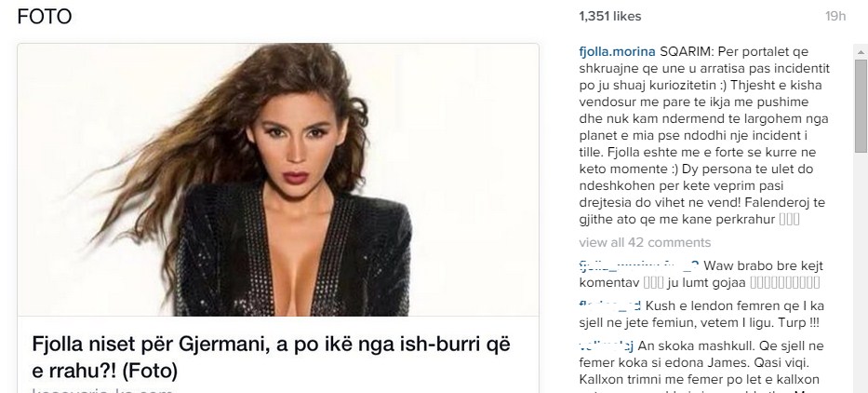
Task: Open the commenter profile beside 'Kush e lendon'
Action: [610, 305]
